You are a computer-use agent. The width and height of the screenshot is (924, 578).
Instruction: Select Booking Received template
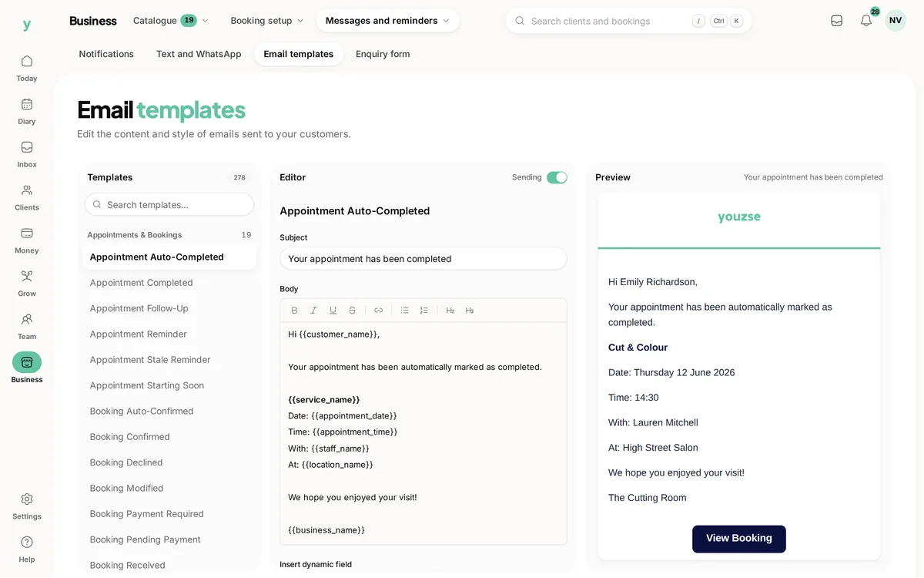tap(169, 566)
